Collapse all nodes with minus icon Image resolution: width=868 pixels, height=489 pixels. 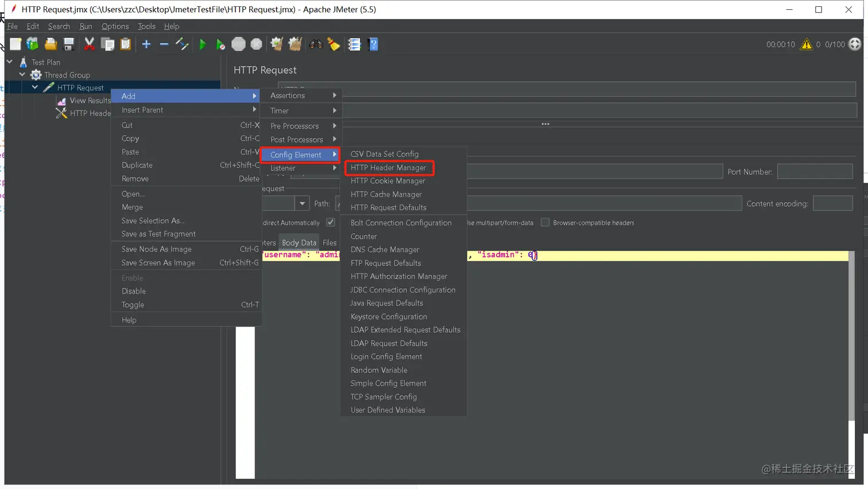coord(164,44)
